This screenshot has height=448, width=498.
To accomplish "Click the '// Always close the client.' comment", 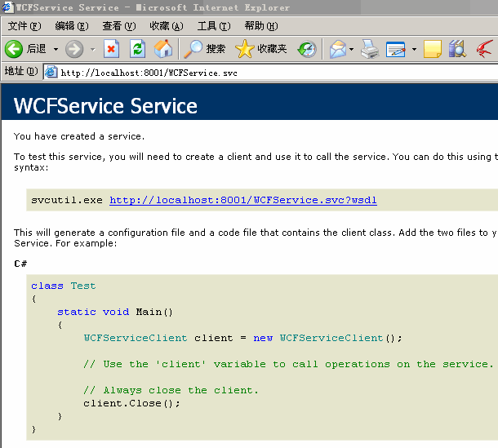I will [x=171, y=390].
